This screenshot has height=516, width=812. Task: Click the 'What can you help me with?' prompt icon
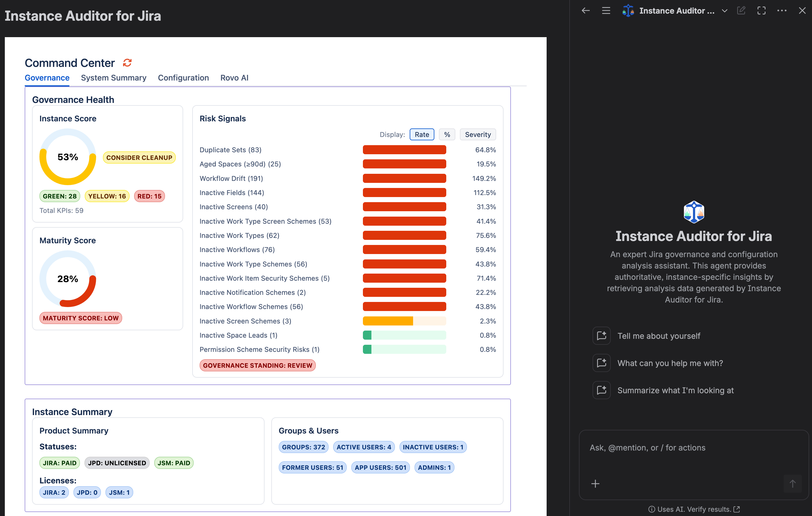click(x=602, y=363)
